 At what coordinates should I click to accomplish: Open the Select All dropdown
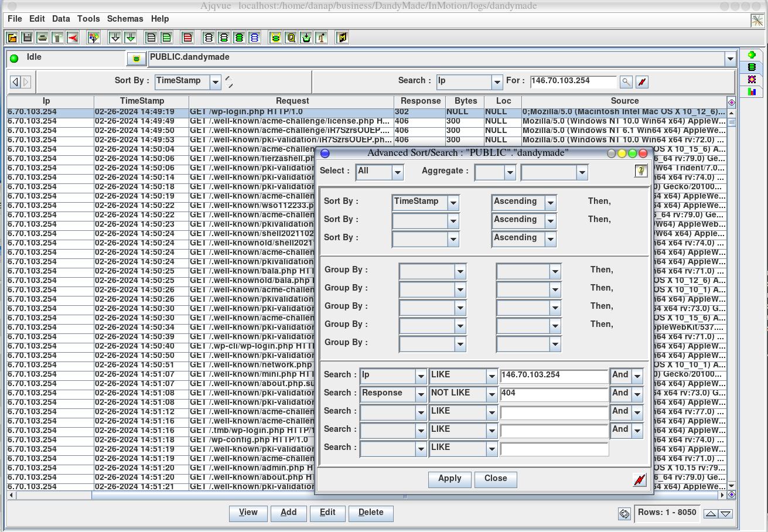(x=397, y=172)
